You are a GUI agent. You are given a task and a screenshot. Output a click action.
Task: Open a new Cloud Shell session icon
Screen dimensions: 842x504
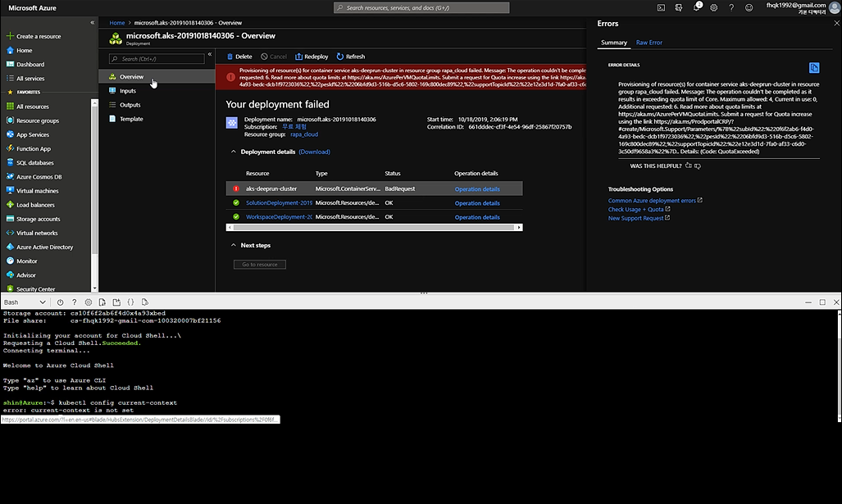click(116, 302)
